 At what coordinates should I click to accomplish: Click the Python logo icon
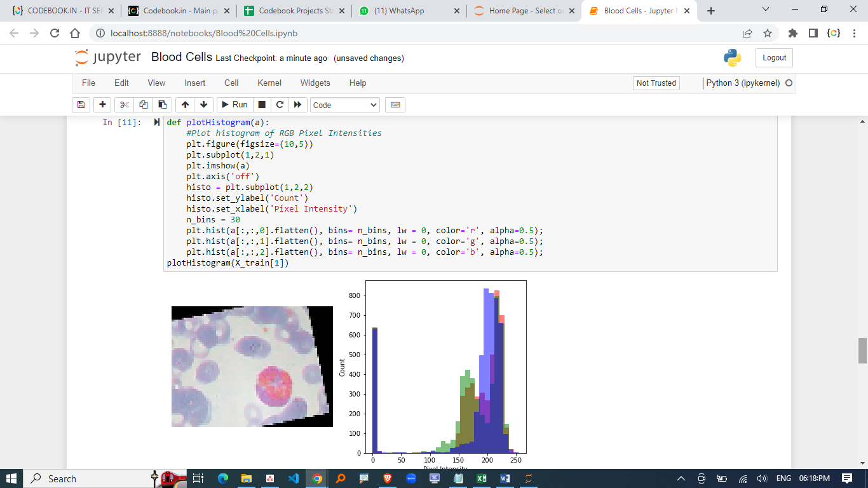click(x=733, y=58)
